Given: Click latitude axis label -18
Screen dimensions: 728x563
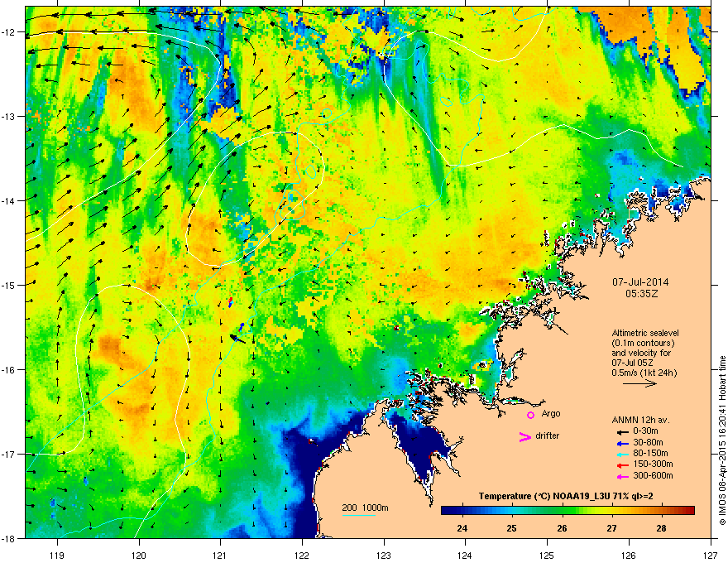Looking at the screenshot, I should tap(8, 538).
